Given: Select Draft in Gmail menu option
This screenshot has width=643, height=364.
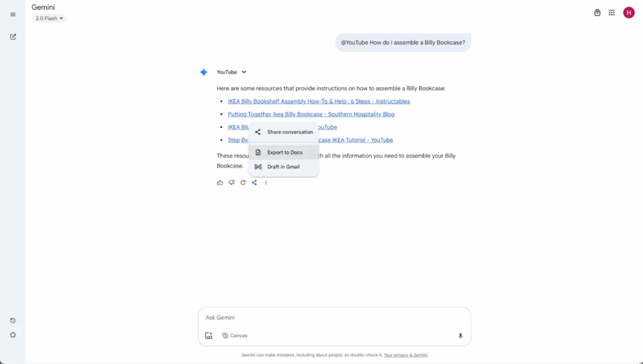Looking at the screenshot, I should click(284, 167).
